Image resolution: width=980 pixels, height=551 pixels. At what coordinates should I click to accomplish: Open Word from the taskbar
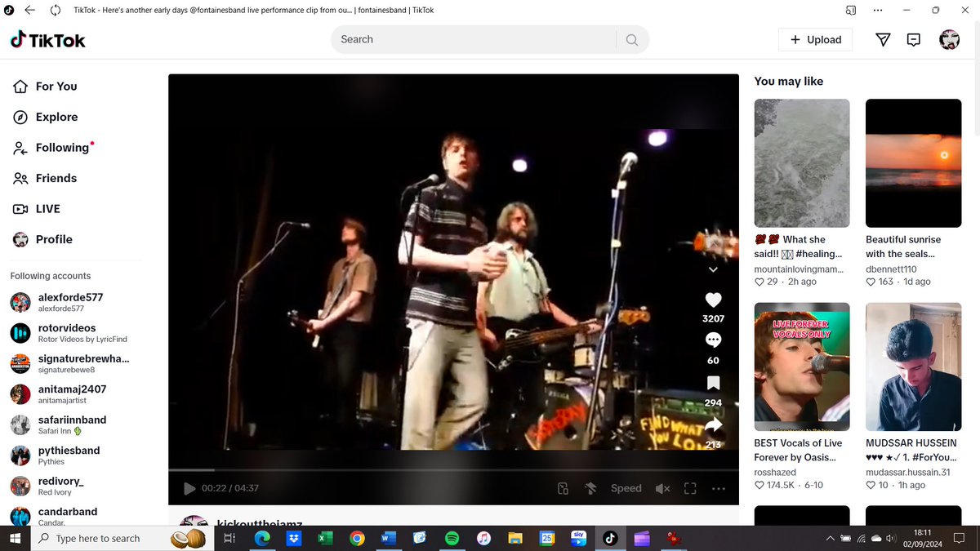388,538
